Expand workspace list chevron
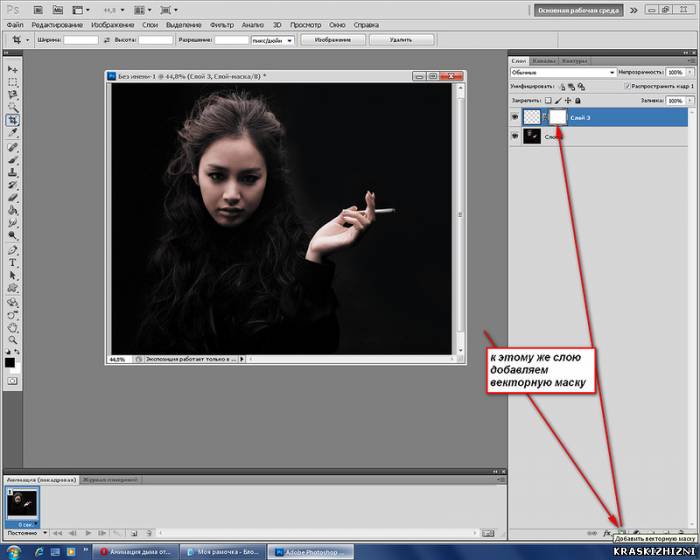 [x=633, y=10]
